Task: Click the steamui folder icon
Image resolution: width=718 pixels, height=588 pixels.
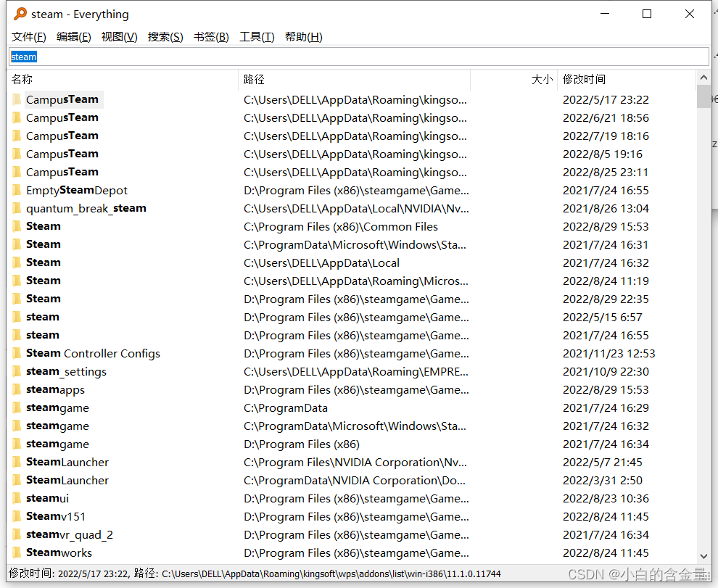Action: click(x=17, y=498)
